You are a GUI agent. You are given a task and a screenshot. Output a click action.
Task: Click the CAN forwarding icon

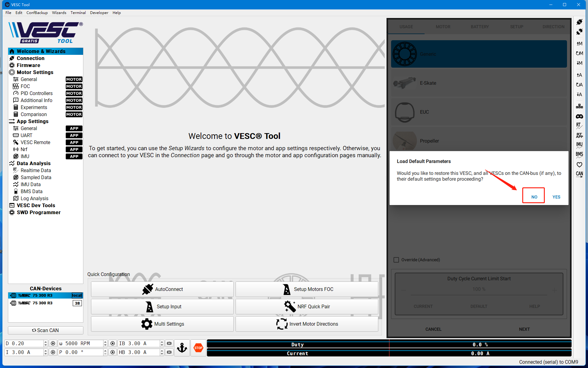(x=579, y=174)
